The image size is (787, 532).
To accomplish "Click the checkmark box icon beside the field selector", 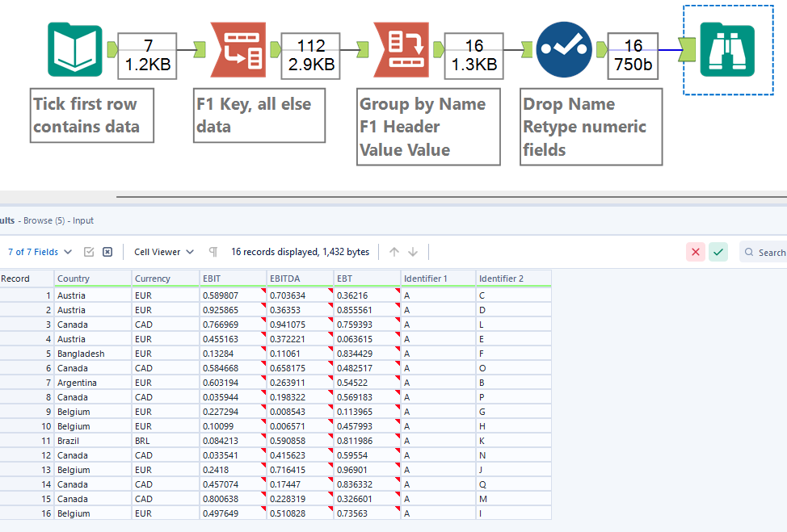I will pos(89,251).
